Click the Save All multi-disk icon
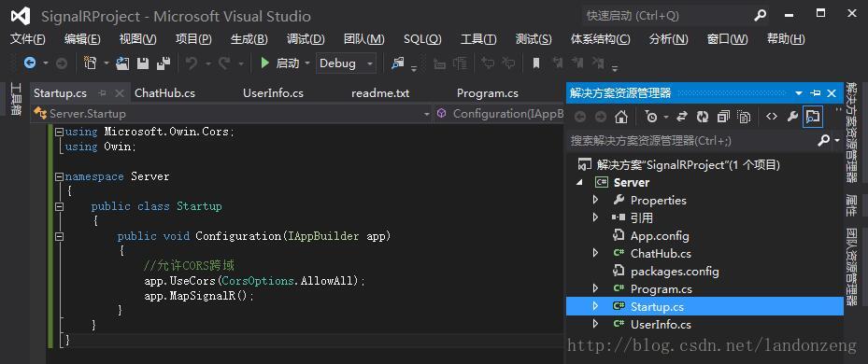This screenshot has height=364, width=868. point(164,63)
